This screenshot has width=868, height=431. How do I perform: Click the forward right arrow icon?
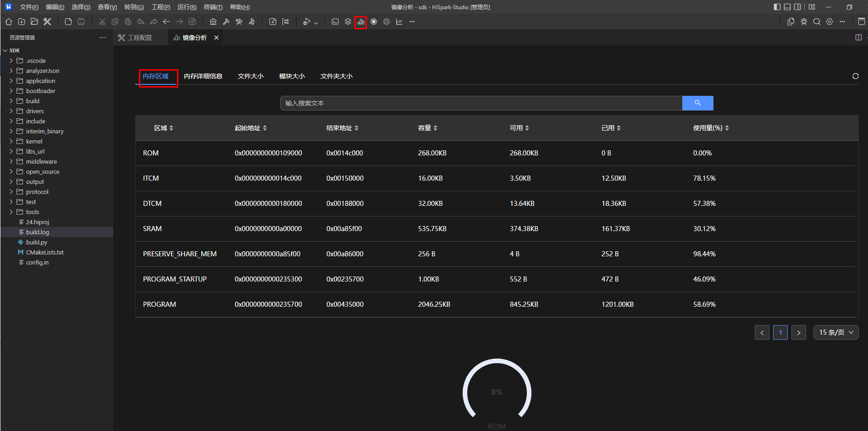point(179,22)
